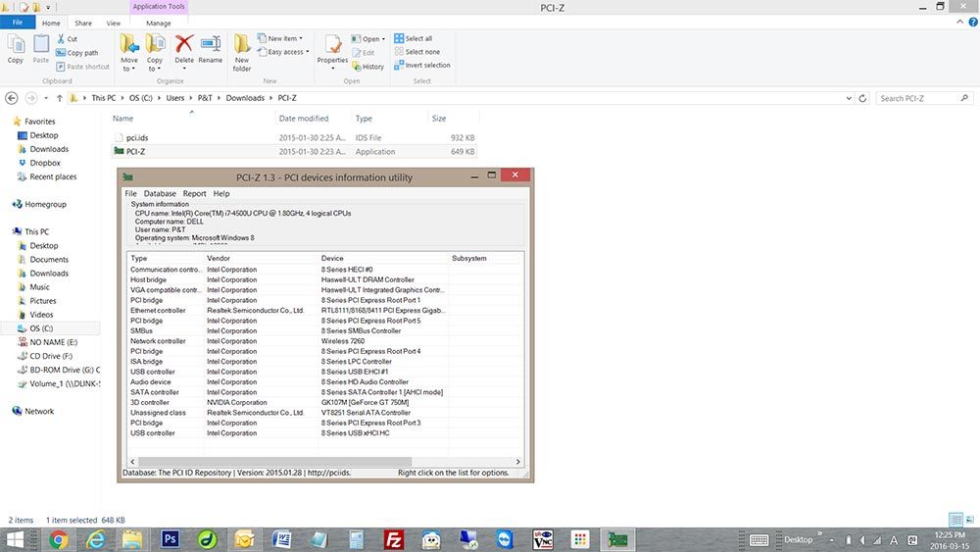Open Music under This PC
This screenshot has height=552, width=980.
pyautogui.click(x=39, y=287)
